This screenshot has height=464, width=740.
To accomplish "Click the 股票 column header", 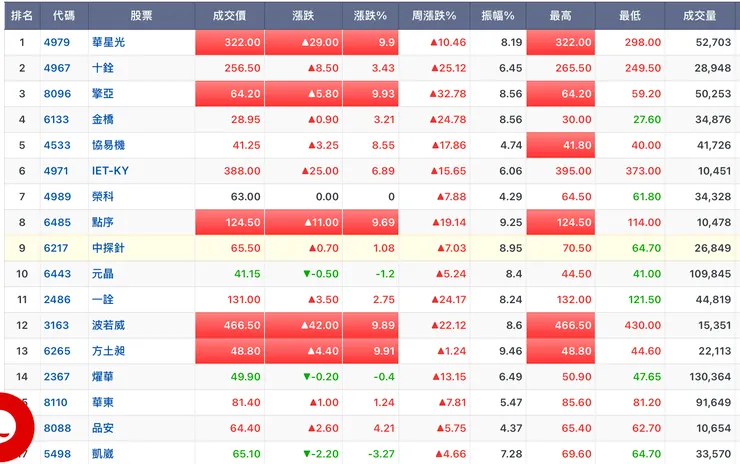I will coord(142,16).
